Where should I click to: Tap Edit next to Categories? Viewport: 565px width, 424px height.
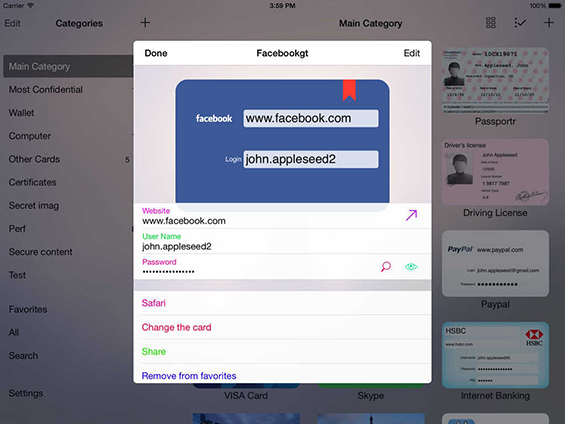coord(12,23)
